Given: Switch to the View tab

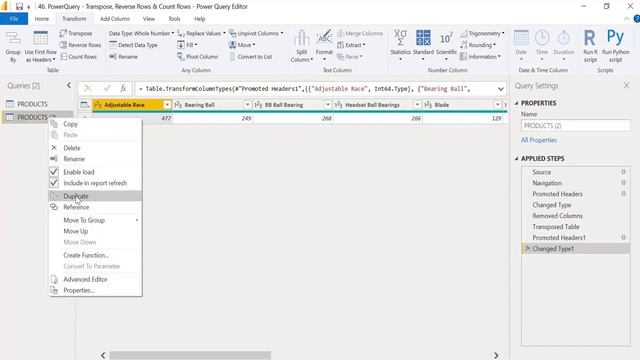Looking at the screenshot, I should tap(149, 19).
